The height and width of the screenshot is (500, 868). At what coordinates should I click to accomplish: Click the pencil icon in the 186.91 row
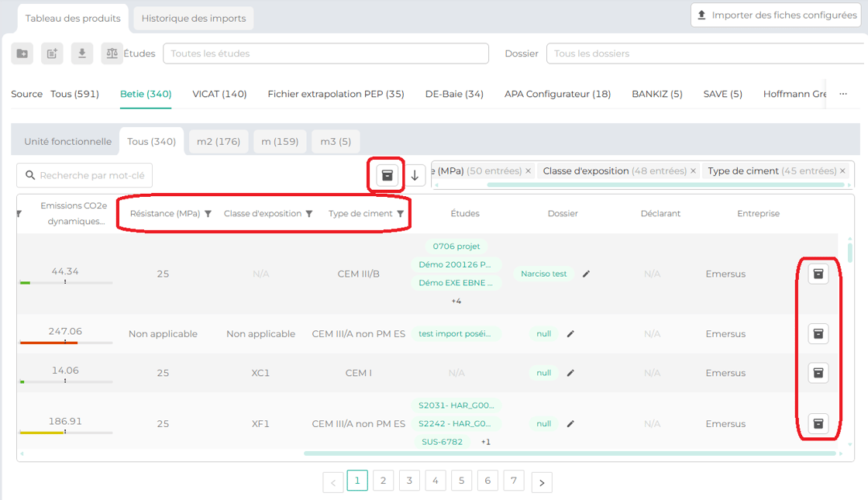[x=570, y=423]
